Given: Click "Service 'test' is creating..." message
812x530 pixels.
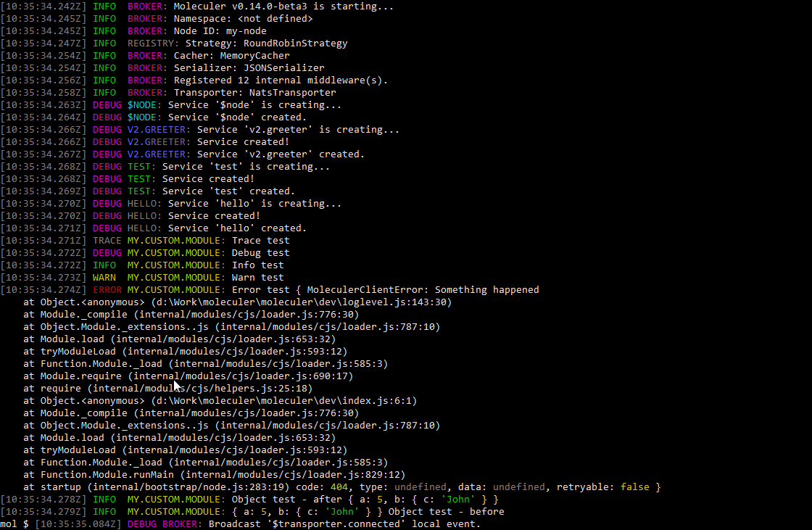Looking at the screenshot, I should 246,167.
